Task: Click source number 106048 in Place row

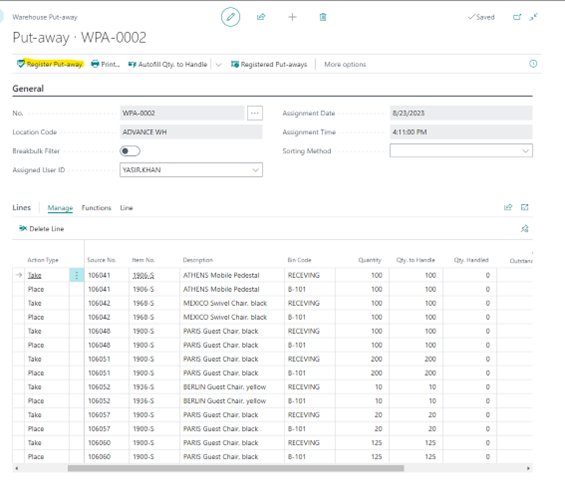Action: coord(99,345)
